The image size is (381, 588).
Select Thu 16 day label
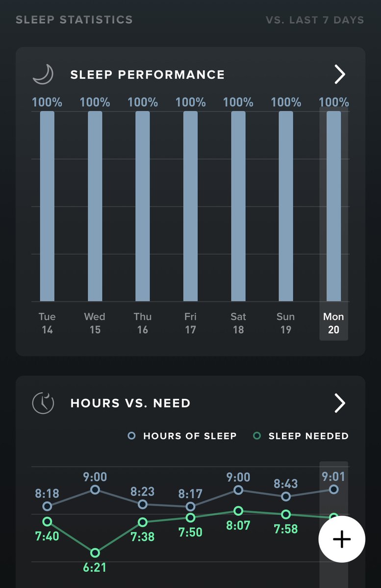click(x=143, y=323)
